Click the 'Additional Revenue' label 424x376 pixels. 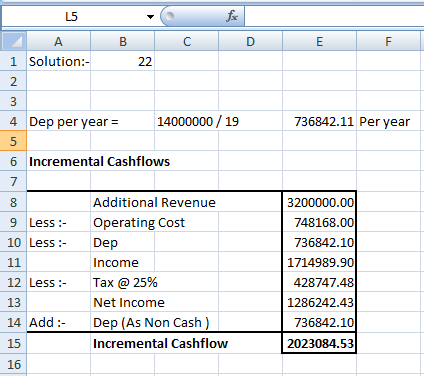[154, 202]
